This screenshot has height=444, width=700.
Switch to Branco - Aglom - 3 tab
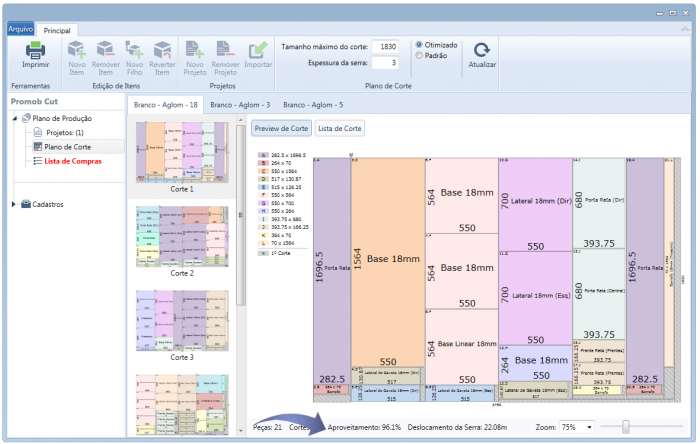point(240,104)
